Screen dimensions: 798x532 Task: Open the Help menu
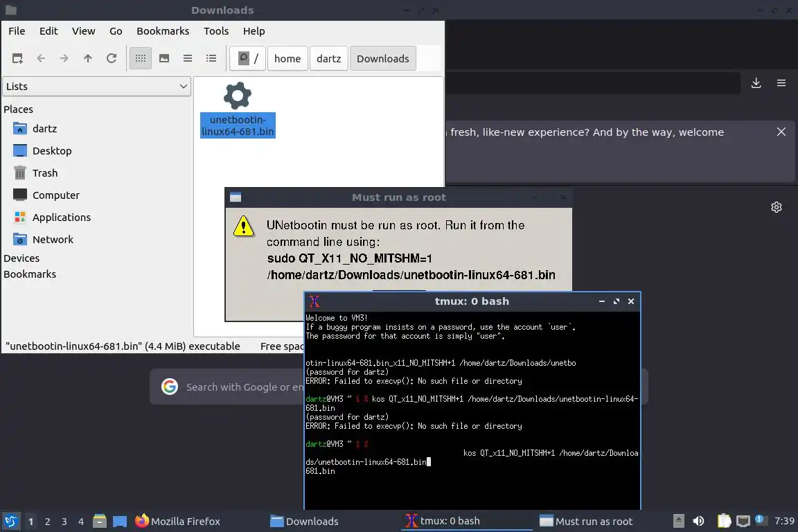[x=254, y=31]
